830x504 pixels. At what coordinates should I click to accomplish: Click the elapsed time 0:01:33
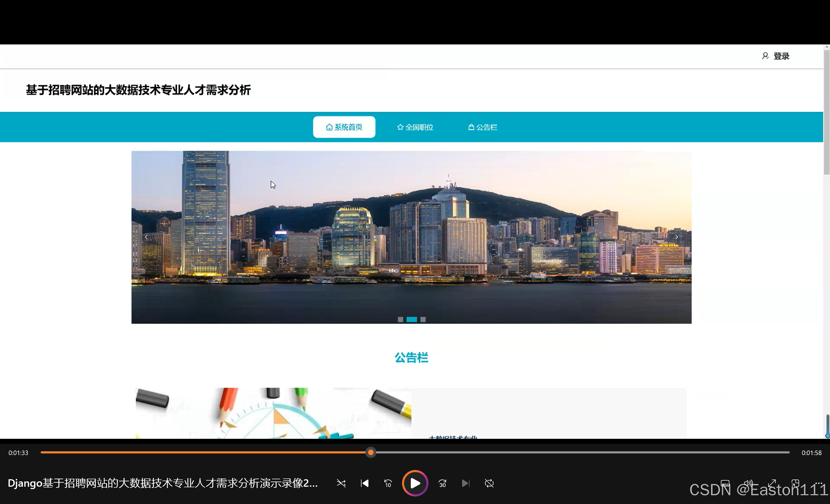pyautogui.click(x=18, y=453)
